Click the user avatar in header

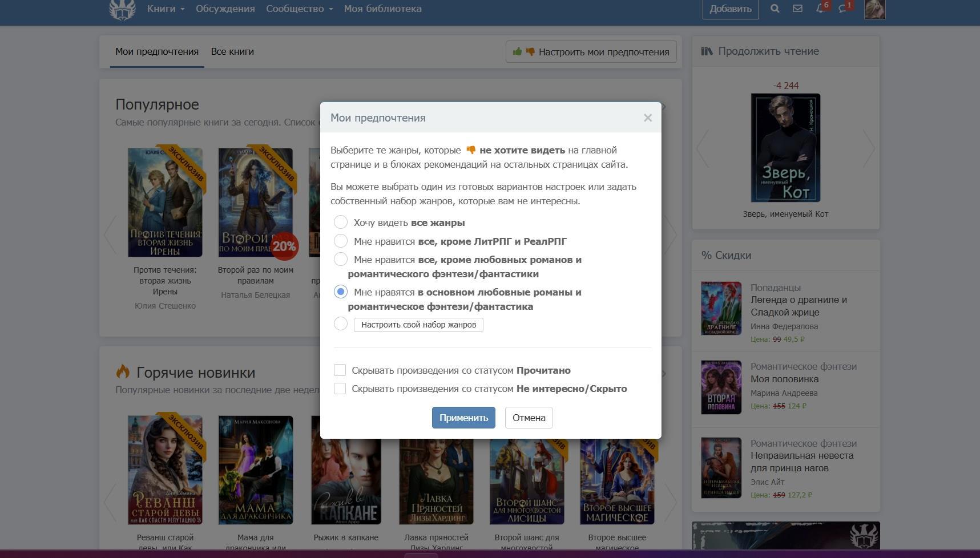874,9
